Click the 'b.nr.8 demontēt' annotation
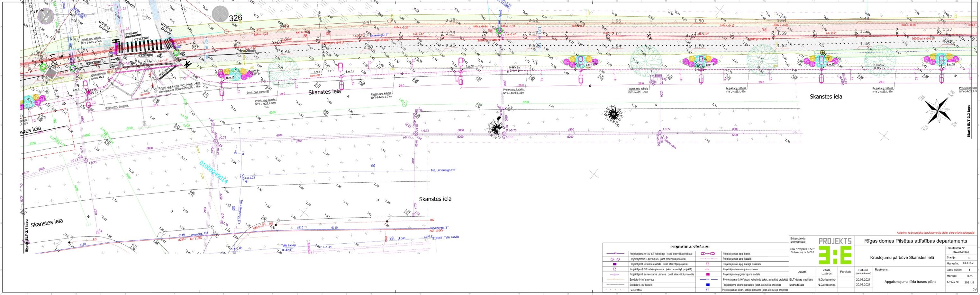 [x=316, y=73]
